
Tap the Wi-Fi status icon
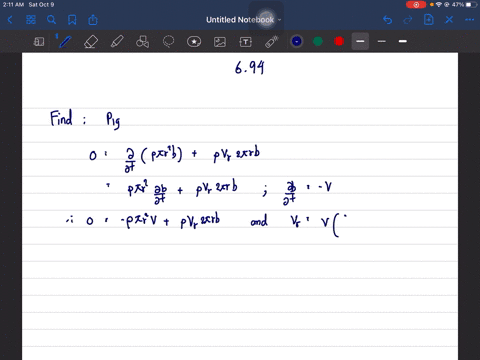tap(439, 5)
